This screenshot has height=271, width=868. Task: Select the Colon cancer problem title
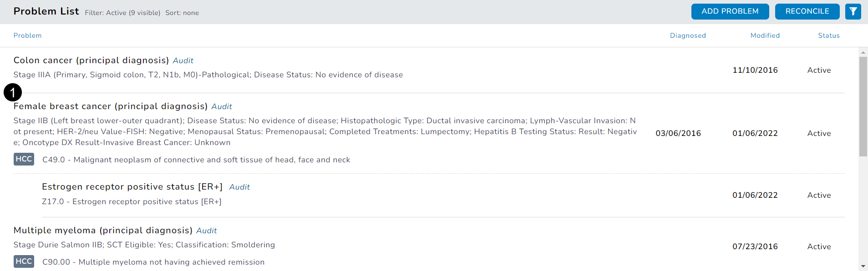coord(91,60)
